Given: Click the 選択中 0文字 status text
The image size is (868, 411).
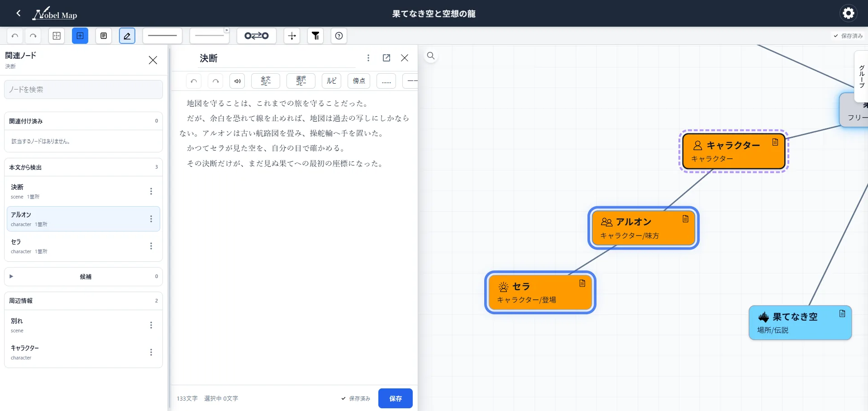Looking at the screenshot, I should (x=221, y=398).
